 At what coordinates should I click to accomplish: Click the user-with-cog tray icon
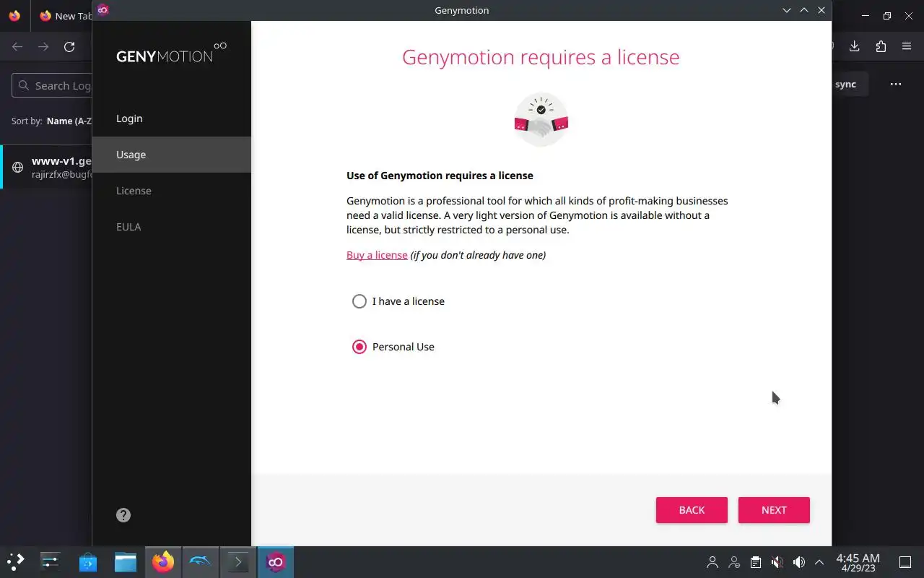(734, 562)
